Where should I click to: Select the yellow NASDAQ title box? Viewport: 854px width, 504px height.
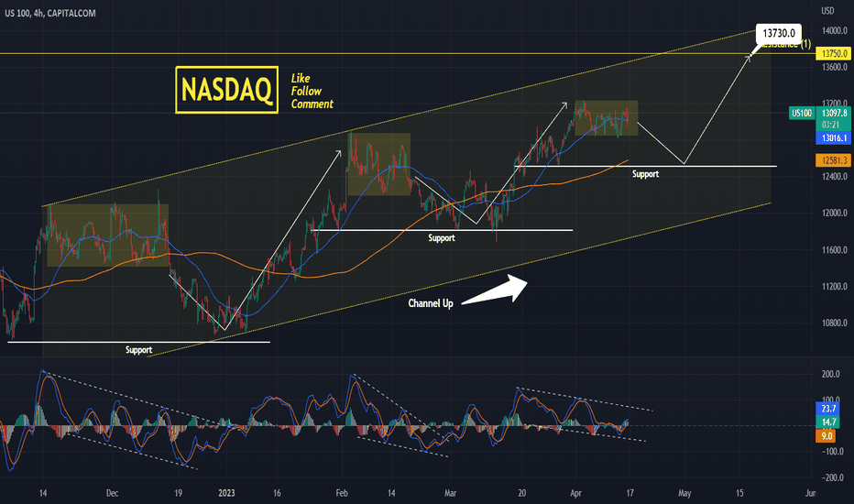tap(226, 90)
